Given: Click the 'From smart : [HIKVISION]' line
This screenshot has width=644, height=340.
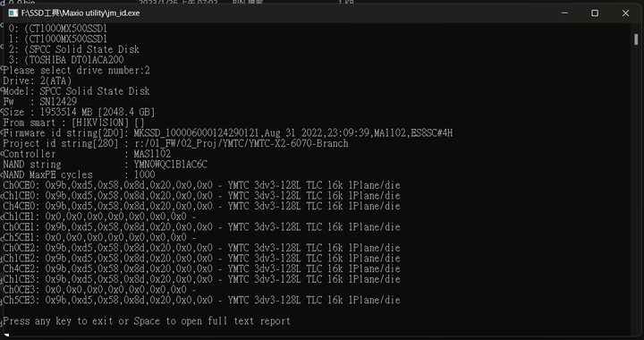Looking at the screenshot, I should pos(74,123).
